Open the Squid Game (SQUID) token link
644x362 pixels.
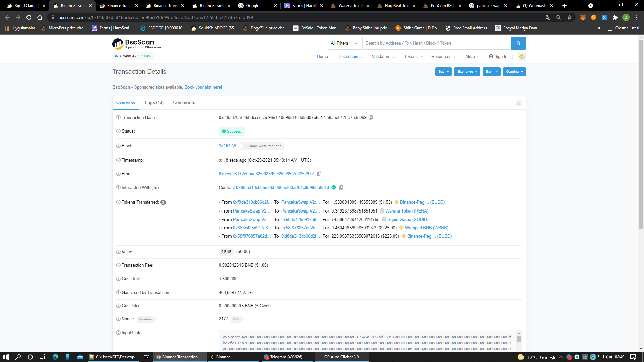408,219
